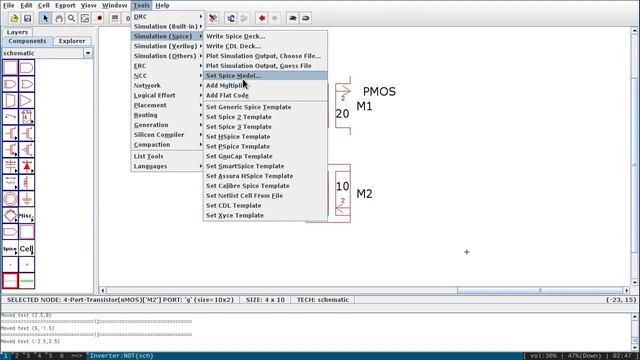Expand Simulation (Built-in) submenu
Image resolution: width=640 pixels, height=360 pixels.
(x=167, y=27)
